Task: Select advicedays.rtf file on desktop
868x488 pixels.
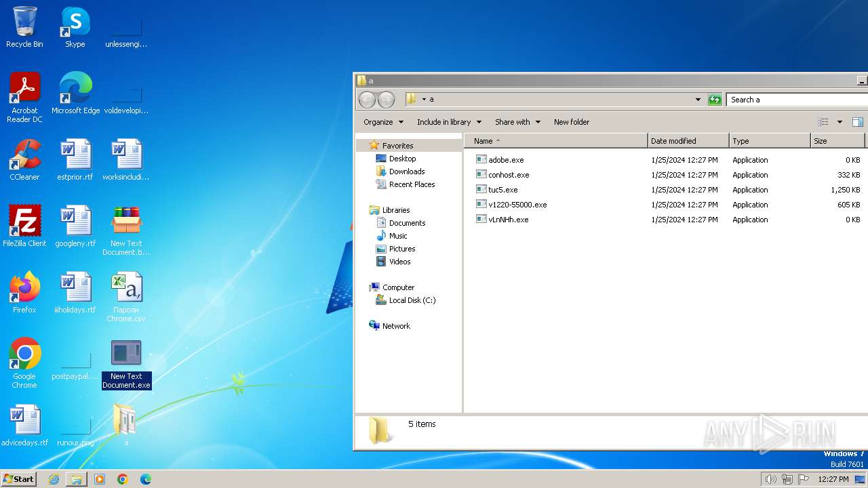Action: (x=24, y=426)
